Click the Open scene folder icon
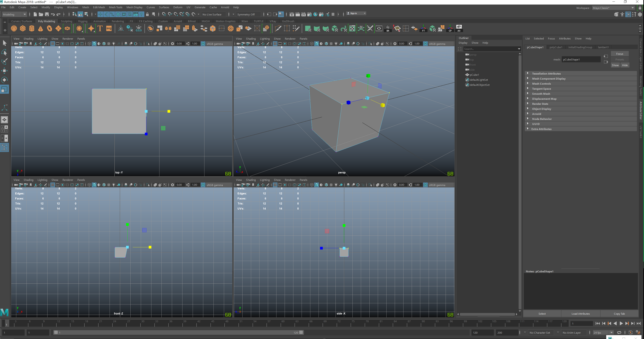The width and height of the screenshot is (644, 339). (x=41, y=14)
